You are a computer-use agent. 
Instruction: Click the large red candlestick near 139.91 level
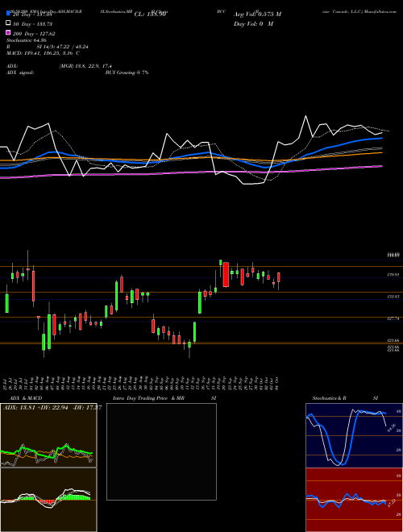tap(226, 275)
